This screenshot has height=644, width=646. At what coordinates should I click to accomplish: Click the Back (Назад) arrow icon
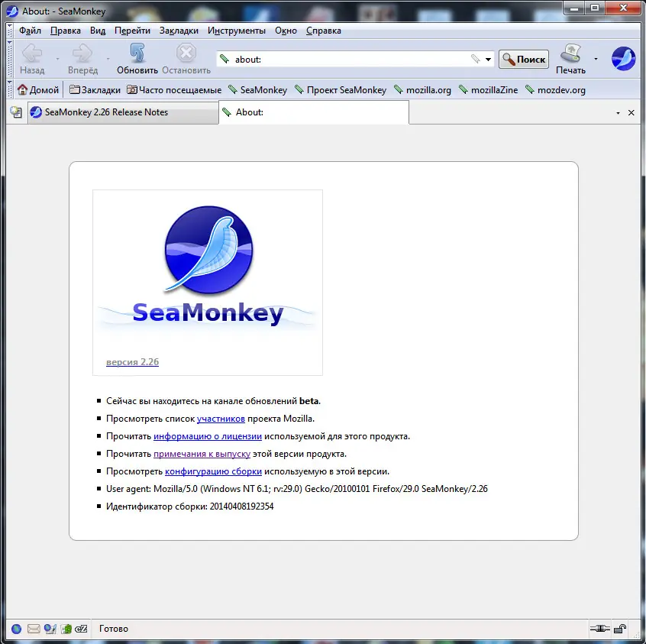click(32, 53)
